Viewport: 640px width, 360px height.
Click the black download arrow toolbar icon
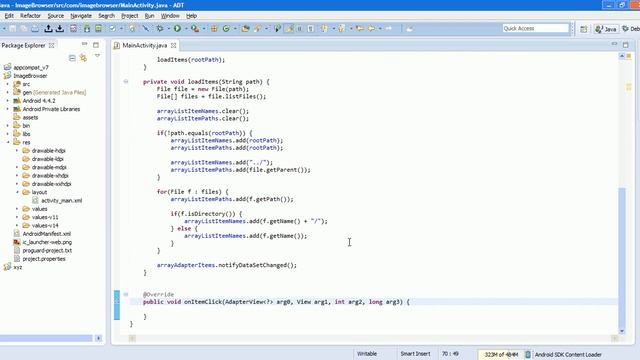tap(60, 29)
